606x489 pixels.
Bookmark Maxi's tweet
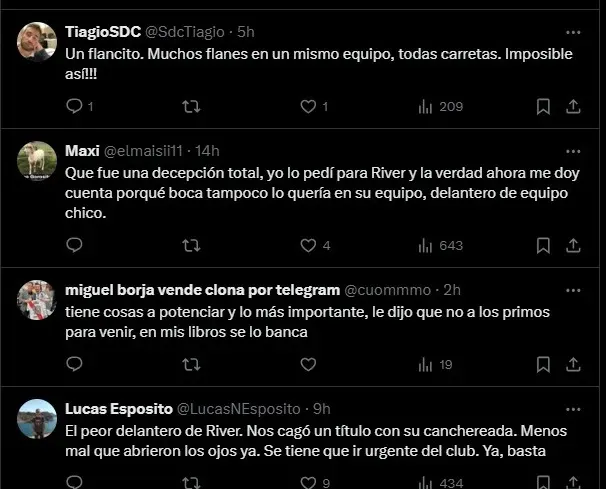pos(542,245)
